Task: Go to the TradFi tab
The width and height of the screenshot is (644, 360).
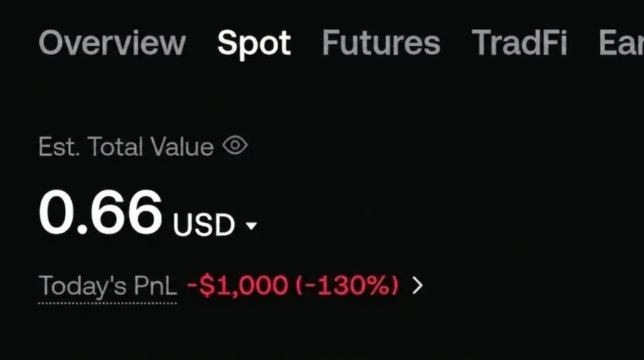Action: (x=520, y=43)
